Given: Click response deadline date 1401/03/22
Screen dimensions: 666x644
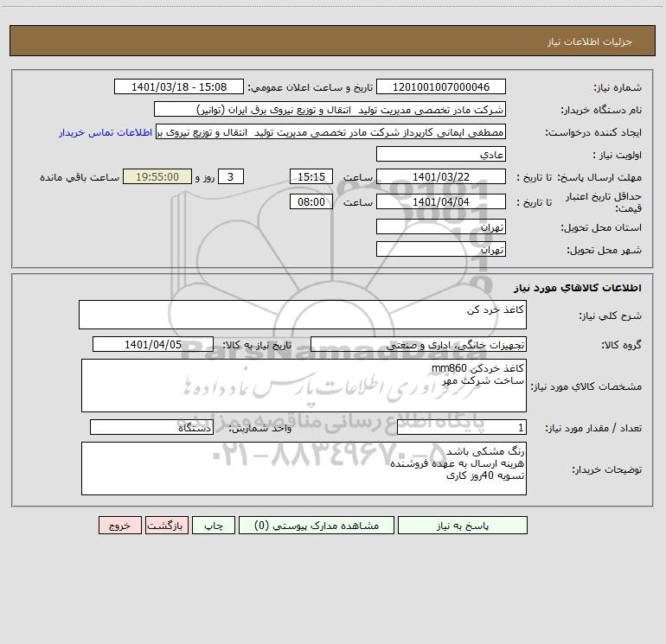Looking at the screenshot, I should pyautogui.click(x=441, y=176).
